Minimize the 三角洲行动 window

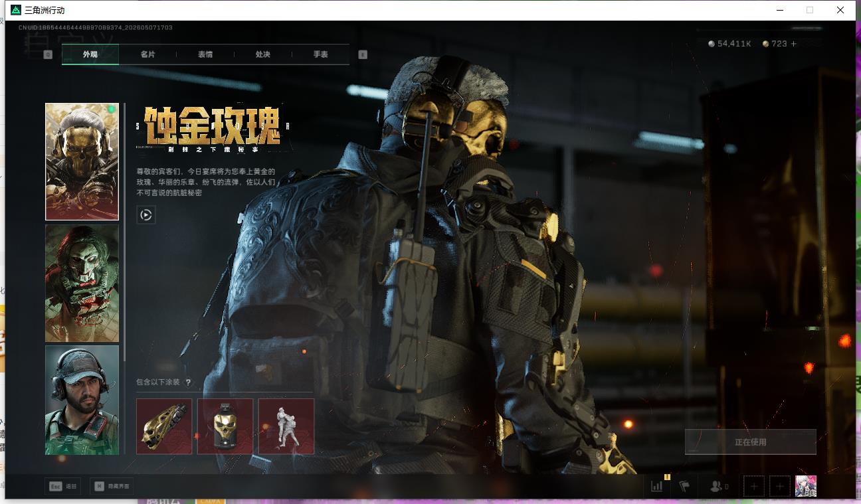click(x=779, y=10)
